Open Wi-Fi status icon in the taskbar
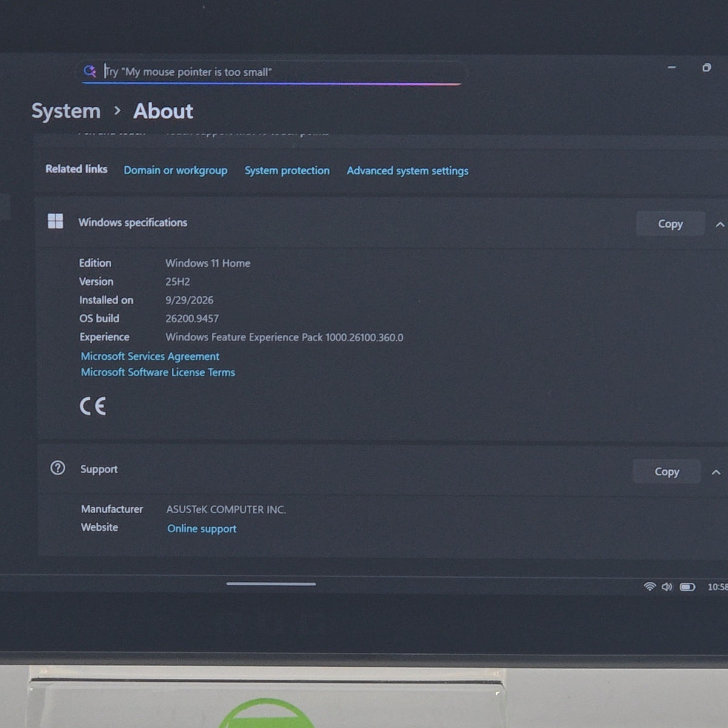This screenshot has height=728, width=728. pyautogui.click(x=650, y=587)
